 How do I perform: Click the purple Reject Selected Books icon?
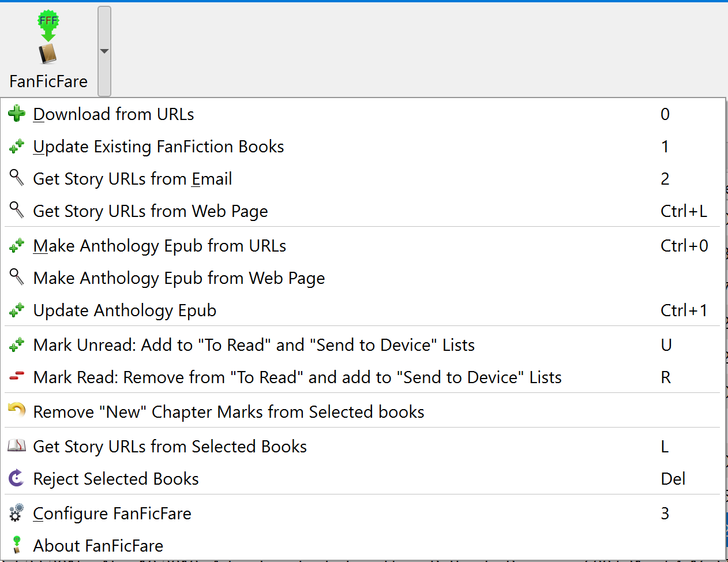(17, 478)
